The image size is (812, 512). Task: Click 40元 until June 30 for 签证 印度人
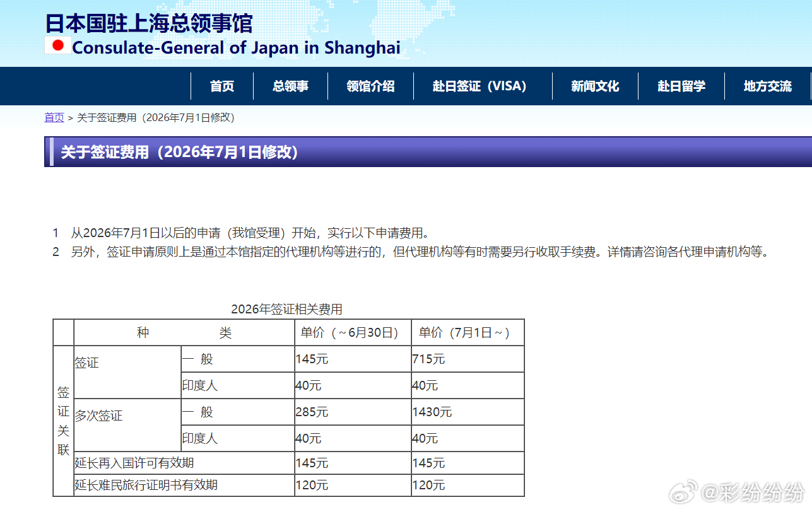click(353, 385)
